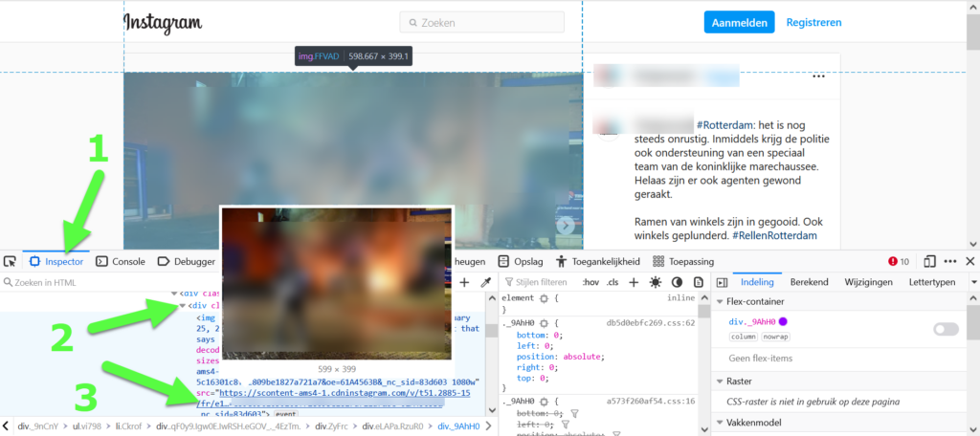Open the Toepassing panel
Screen dimensions: 980x436
click(x=683, y=262)
